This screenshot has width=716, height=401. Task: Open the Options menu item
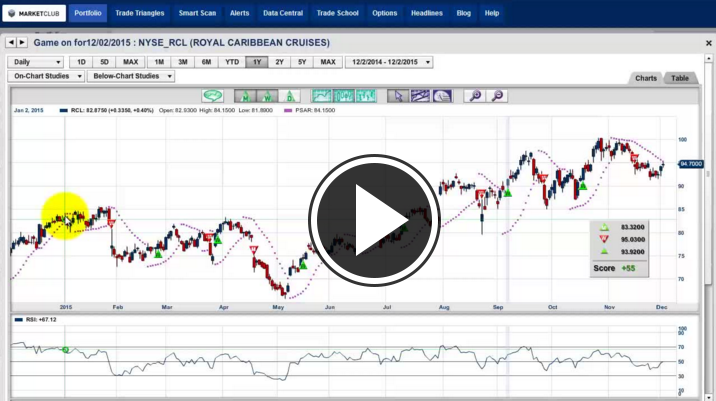(x=384, y=13)
